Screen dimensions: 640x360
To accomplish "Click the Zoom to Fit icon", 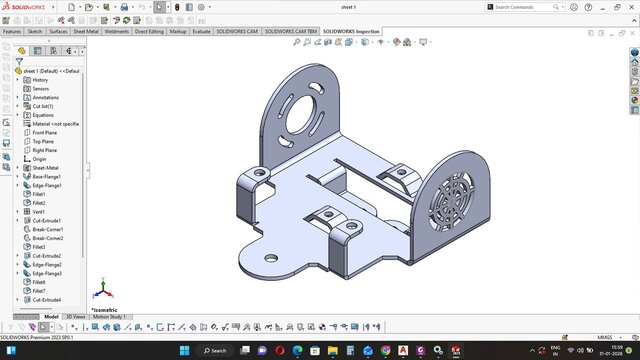I will click(x=297, y=42).
